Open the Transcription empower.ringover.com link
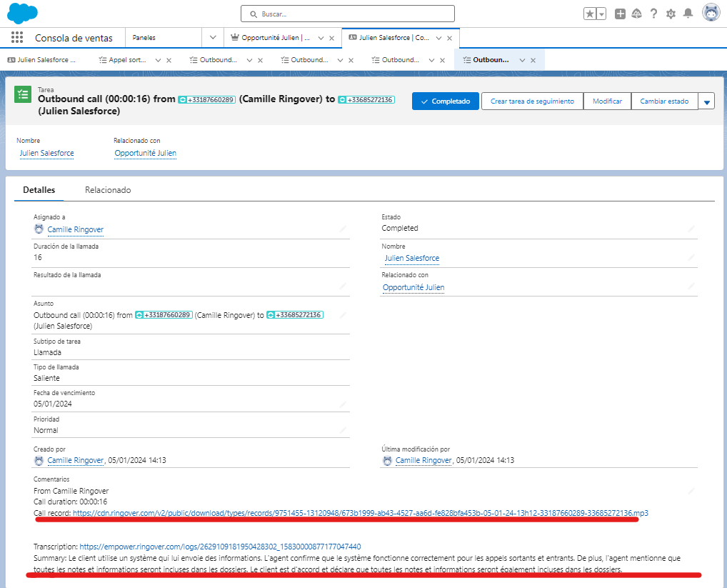 220,547
